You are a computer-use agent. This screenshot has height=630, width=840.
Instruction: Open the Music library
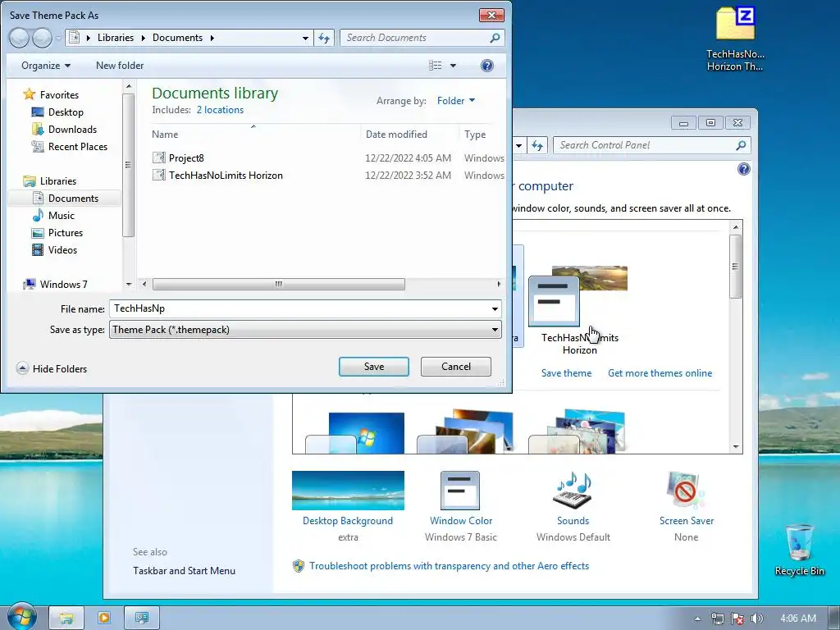[x=61, y=216]
